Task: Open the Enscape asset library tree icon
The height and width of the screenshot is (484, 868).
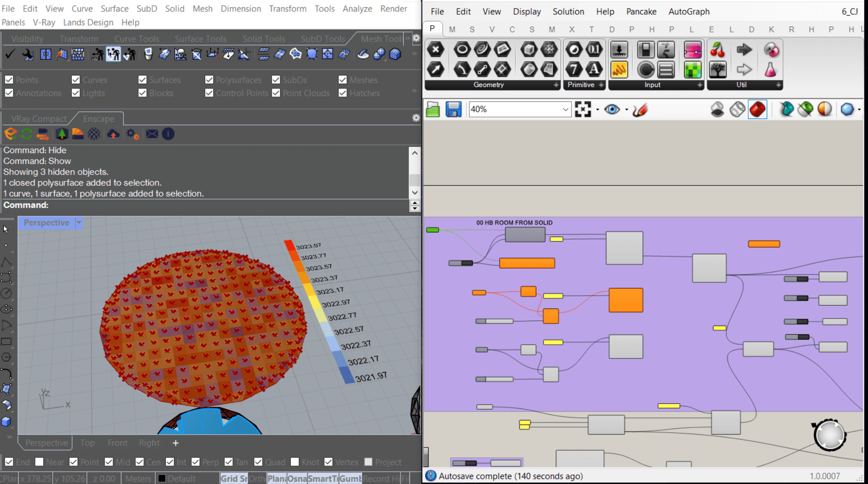Action: click(62, 134)
